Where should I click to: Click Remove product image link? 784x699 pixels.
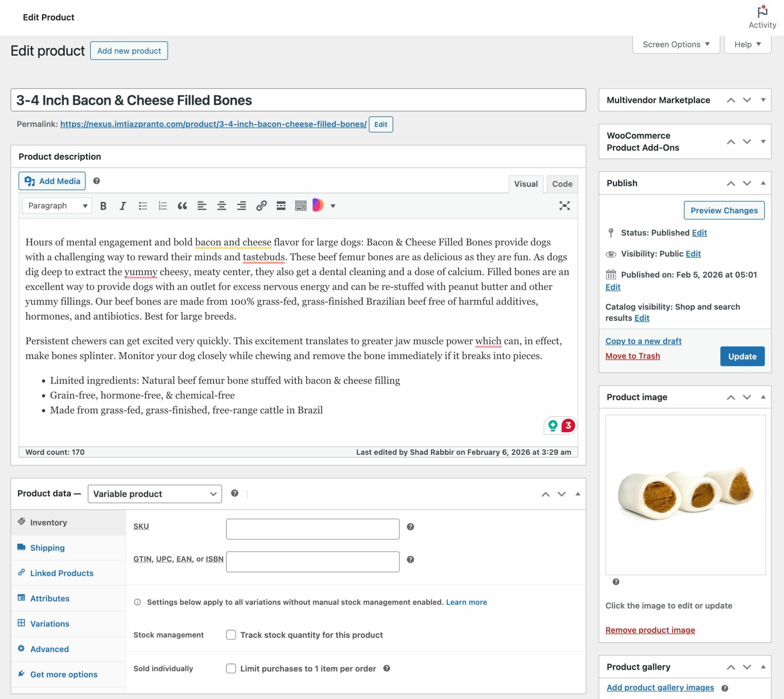(x=650, y=630)
